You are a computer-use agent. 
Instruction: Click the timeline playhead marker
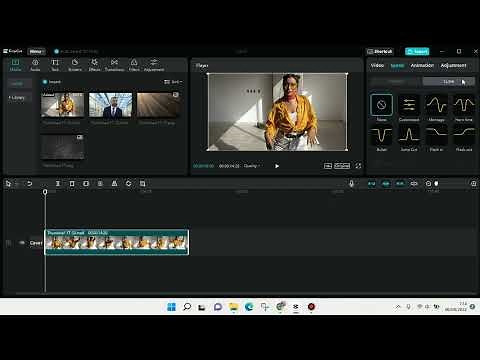pos(45,192)
